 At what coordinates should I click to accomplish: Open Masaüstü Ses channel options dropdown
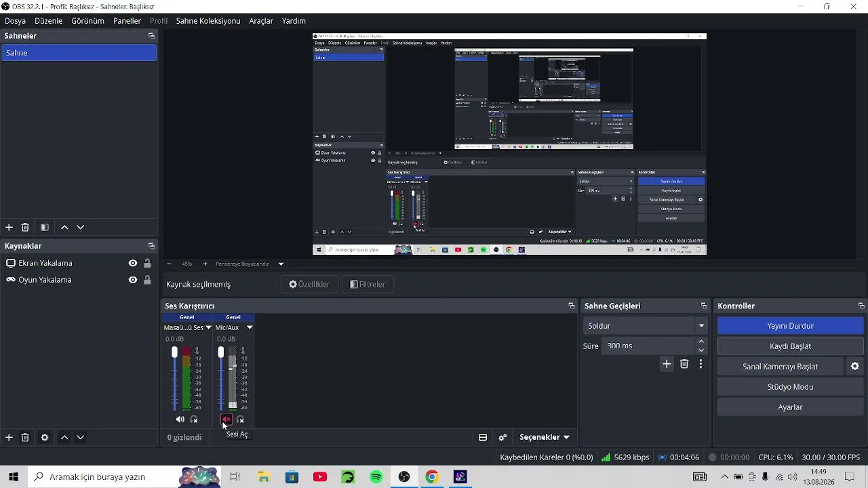[208, 327]
